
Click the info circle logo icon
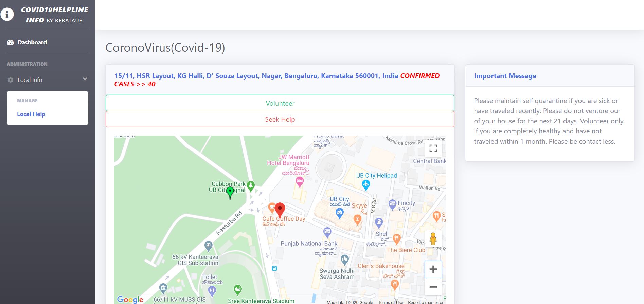pos(7,15)
